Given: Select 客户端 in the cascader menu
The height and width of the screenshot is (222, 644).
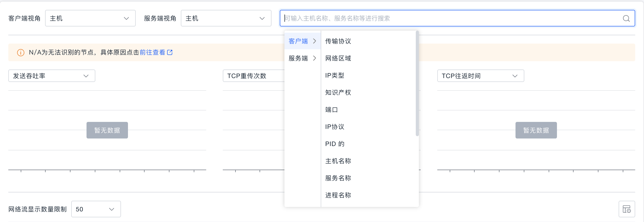Looking at the screenshot, I should point(302,41).
